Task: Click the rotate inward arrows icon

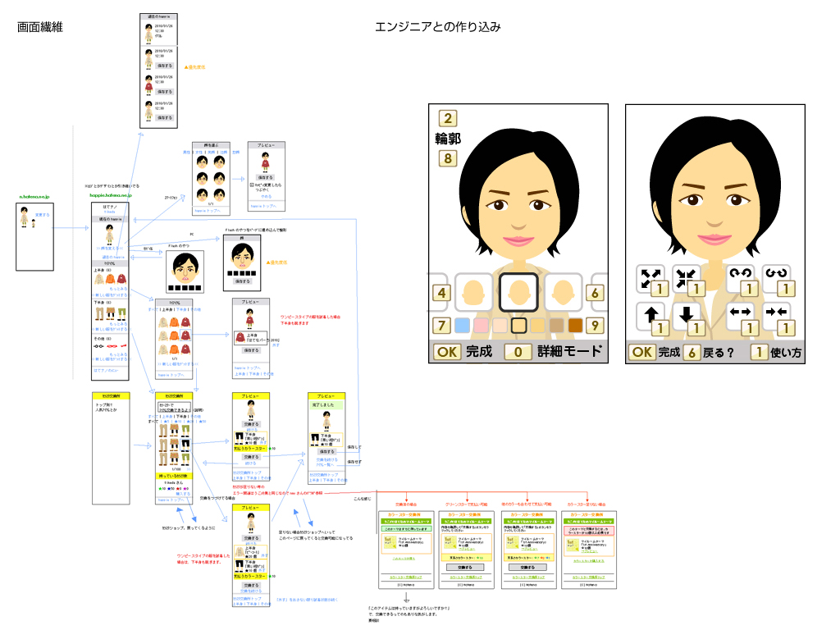Action: pyautogui.click(x=776, y=277)
